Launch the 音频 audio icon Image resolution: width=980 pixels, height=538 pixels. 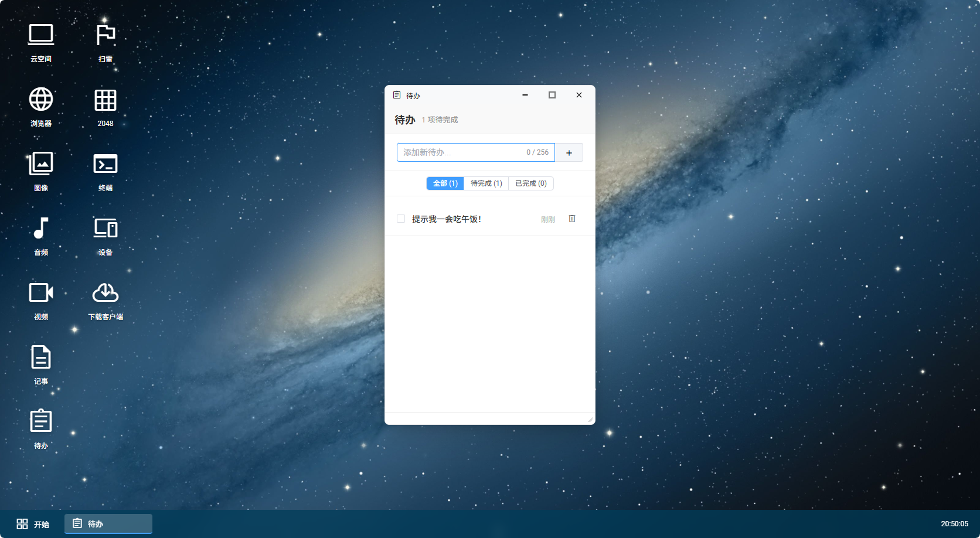click(x=41, y=236)
